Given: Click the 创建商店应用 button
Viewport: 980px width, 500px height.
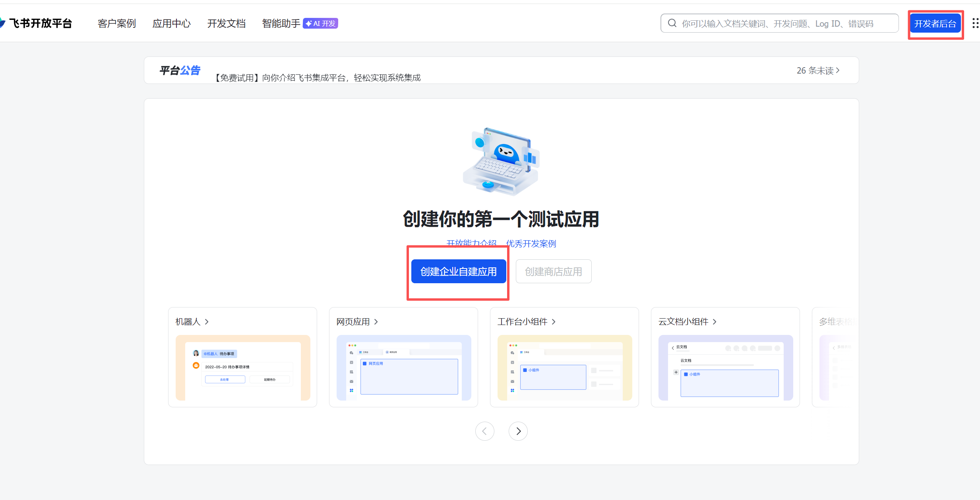Looking at the screenshot, I should click(x=553, y=272).
